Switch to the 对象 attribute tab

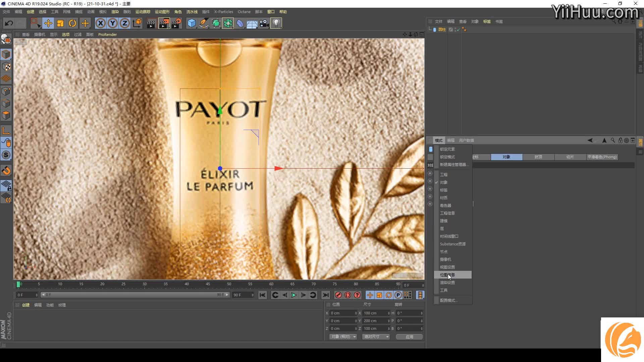coord(506,157)
